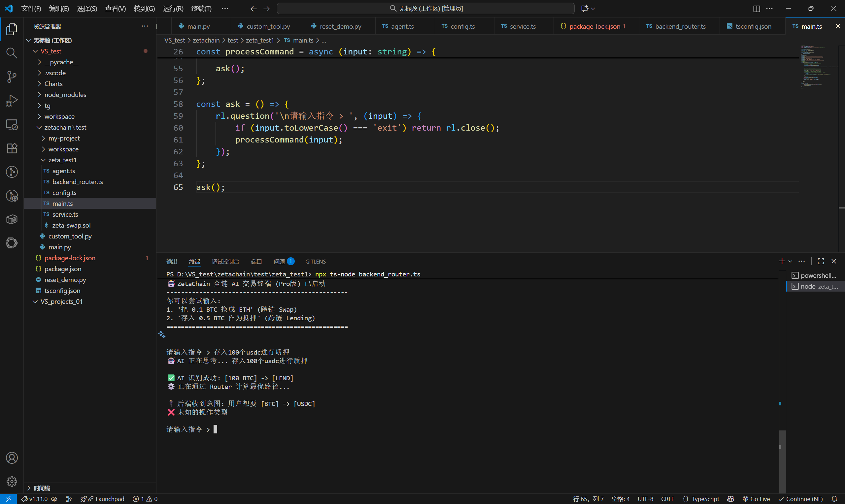
Task: Open the Manage gear icon
Action: pyautogui.click(x=12, y=481)
